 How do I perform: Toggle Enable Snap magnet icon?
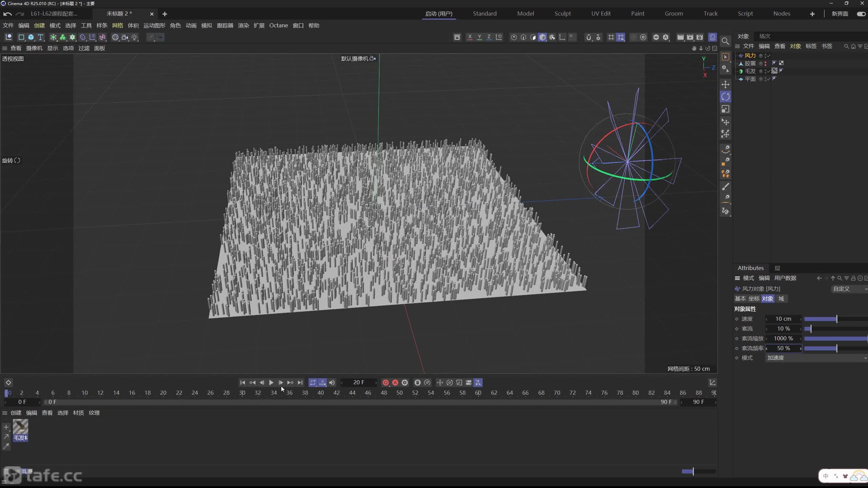[589, 37]
